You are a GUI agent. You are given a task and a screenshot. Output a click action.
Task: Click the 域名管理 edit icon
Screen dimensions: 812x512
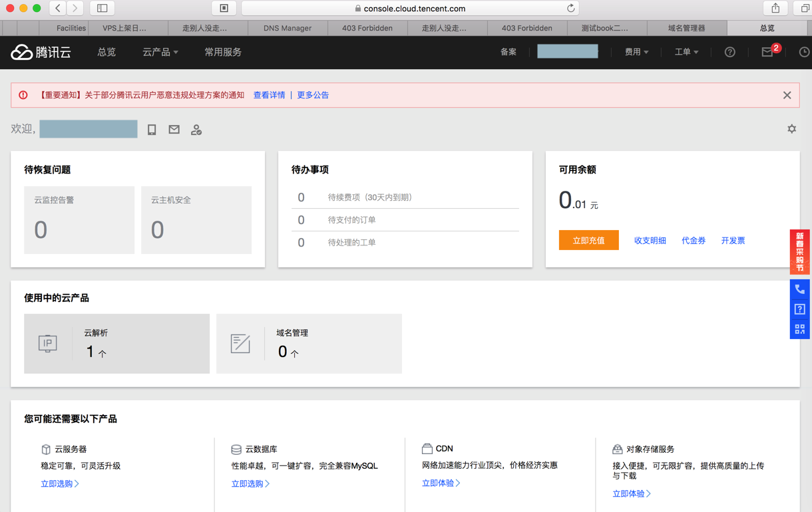[240, 344]
